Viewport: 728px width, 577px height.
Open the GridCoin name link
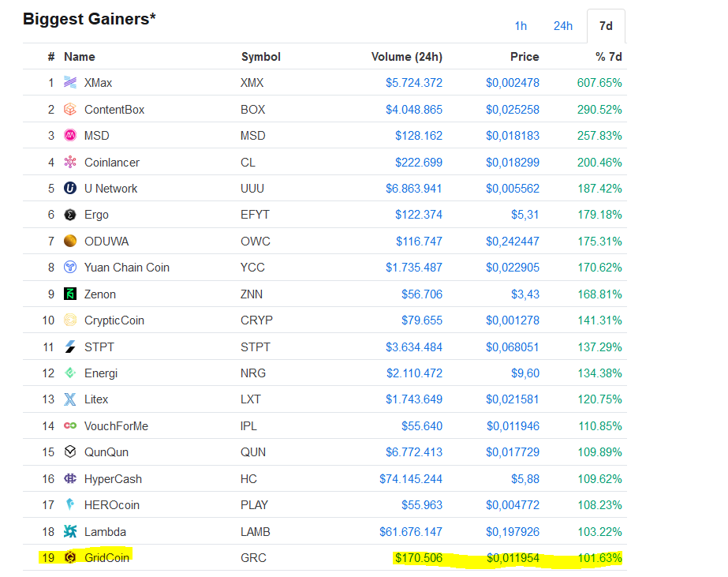[x=106, y=557]
